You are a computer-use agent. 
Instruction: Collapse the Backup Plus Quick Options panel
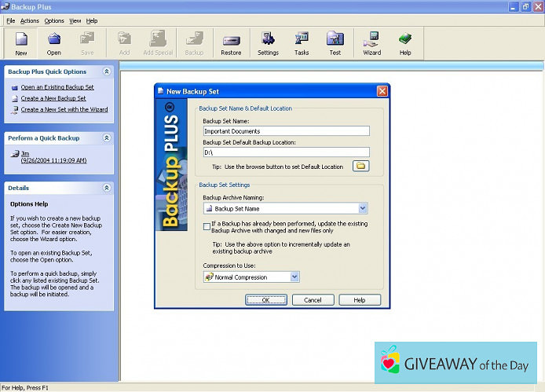coord(107,71)
